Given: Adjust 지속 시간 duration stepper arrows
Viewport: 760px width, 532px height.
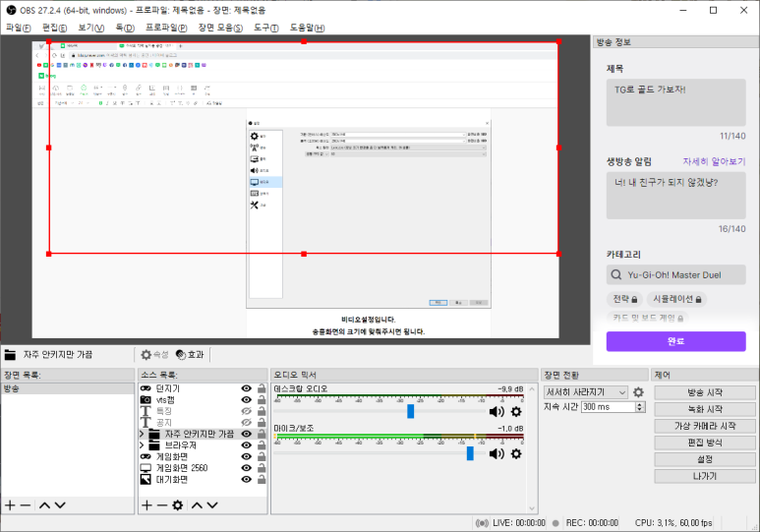Looking at the screenshot, I should tap(640, 407).
